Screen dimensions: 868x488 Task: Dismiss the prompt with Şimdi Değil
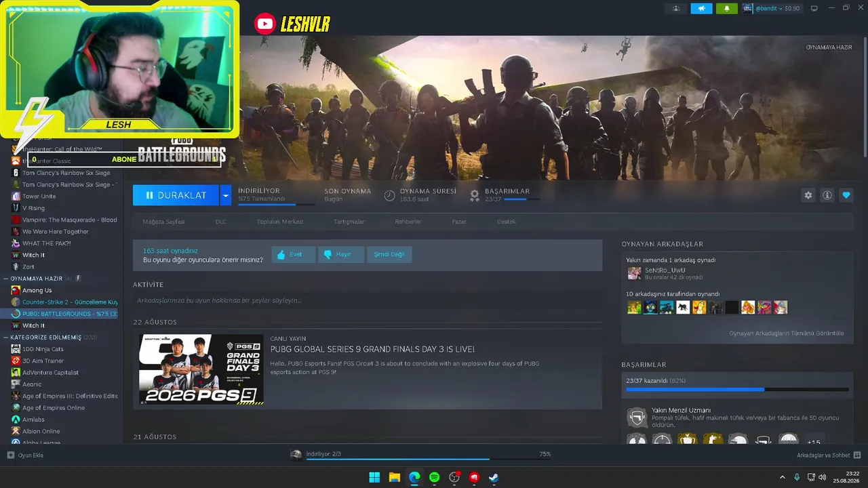click(x=389, y=254)
